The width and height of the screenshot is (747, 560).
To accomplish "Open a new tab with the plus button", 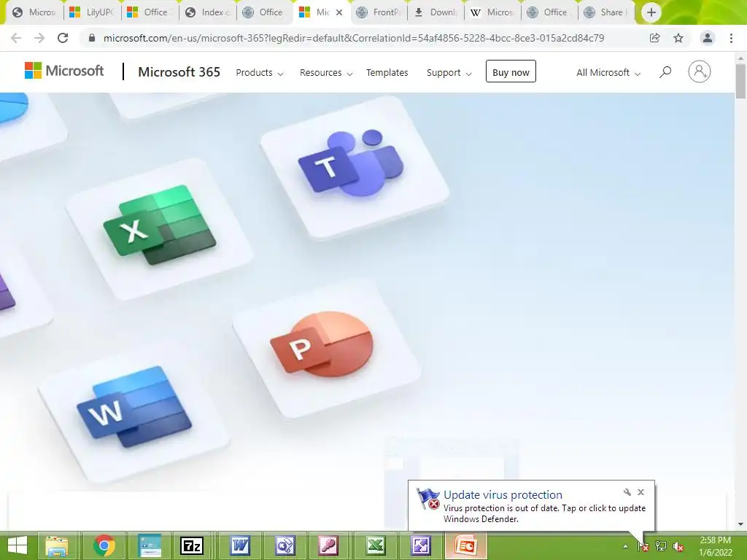I will [651, 12].
